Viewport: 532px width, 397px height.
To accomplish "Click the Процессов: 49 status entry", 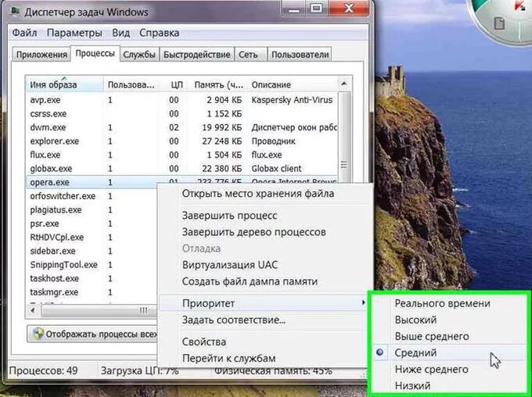I will [44, 370].
